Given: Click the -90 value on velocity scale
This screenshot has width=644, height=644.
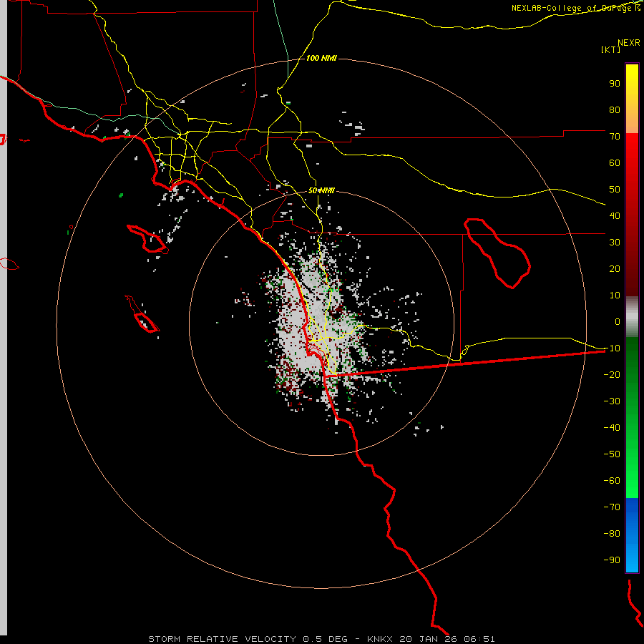Looking at the screenshot, I should click(x=612, y=560).
